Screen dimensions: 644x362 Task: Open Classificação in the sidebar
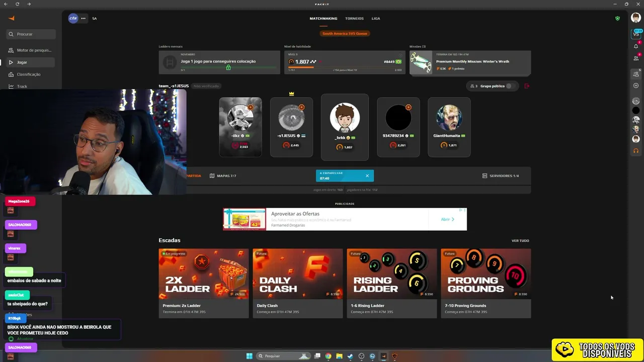coord(31,74)
